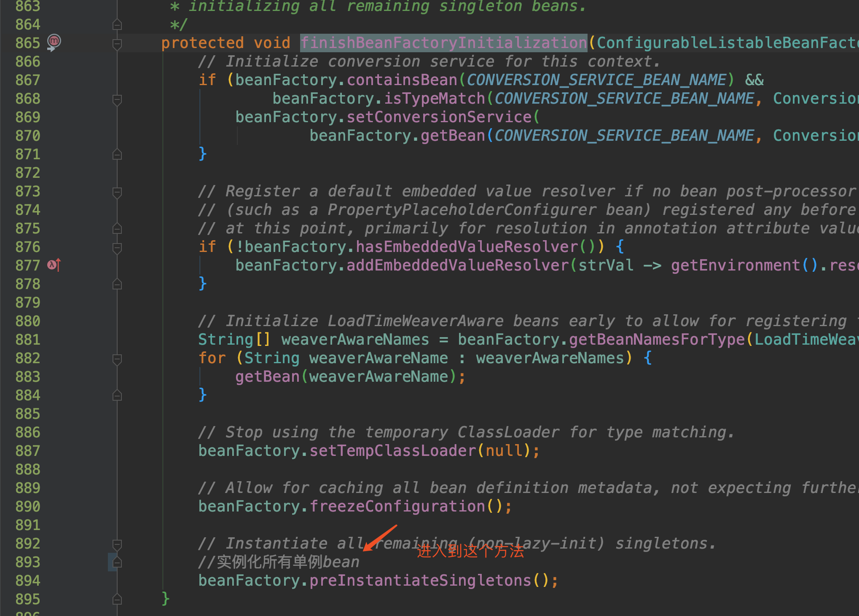Click the lambda gutter icon at line 877
The image size is (859, 616).
point(54,265)
